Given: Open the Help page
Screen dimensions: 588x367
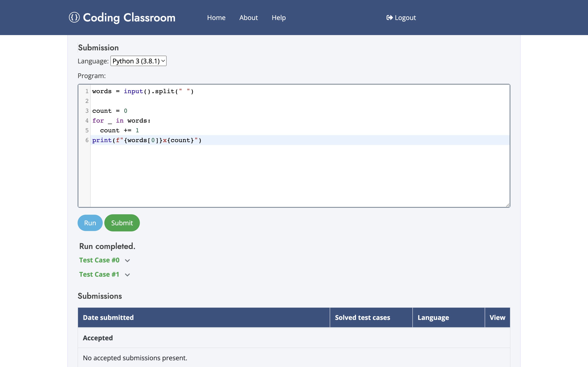Looking at the screenshot, I should 278,18.
